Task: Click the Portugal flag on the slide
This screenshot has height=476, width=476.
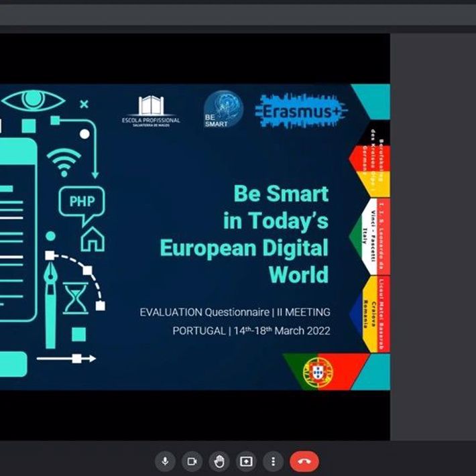Action: click(x=318, y=371)
